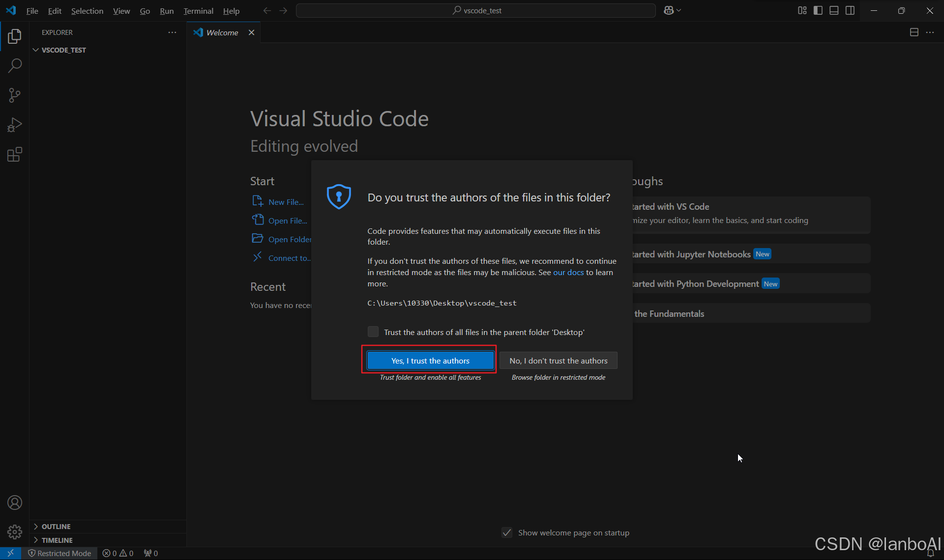Click the remote window status bar icon
The width and height of the screenshot is (944, 560).
click(x=10, y=553)
